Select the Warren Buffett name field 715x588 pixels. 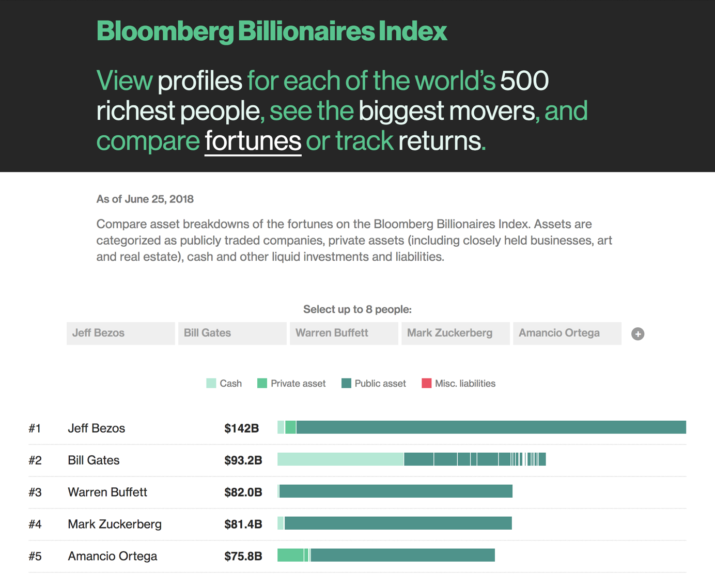(x=344, y=333)
